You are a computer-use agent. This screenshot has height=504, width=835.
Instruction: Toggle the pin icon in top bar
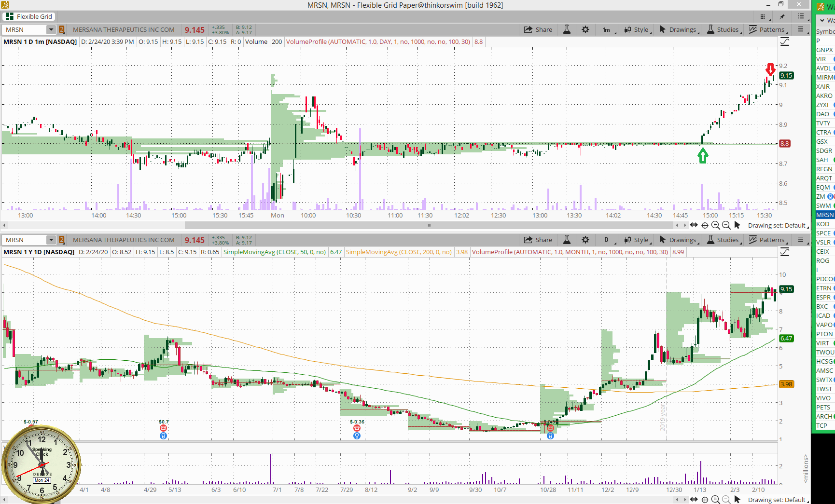tap(782, 16)
